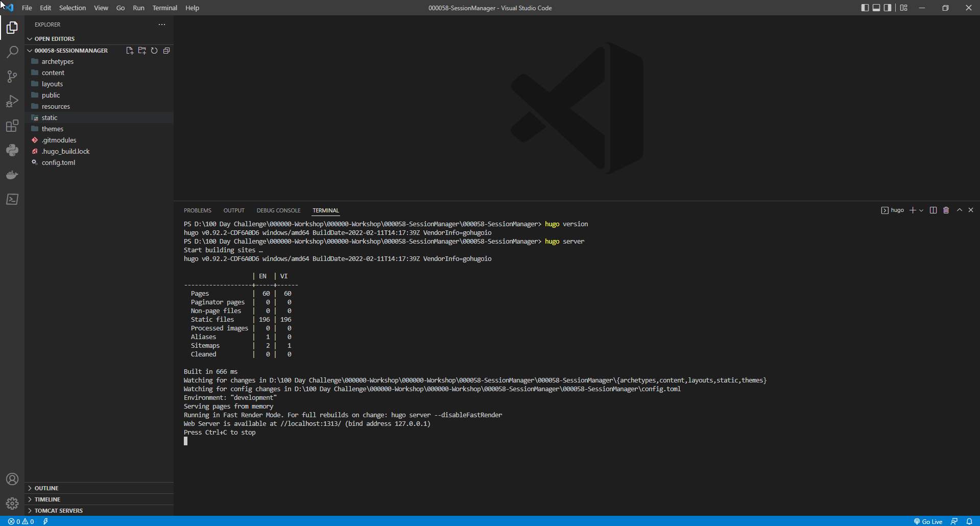Create a new folder in explorer

(x=142, y=51)
